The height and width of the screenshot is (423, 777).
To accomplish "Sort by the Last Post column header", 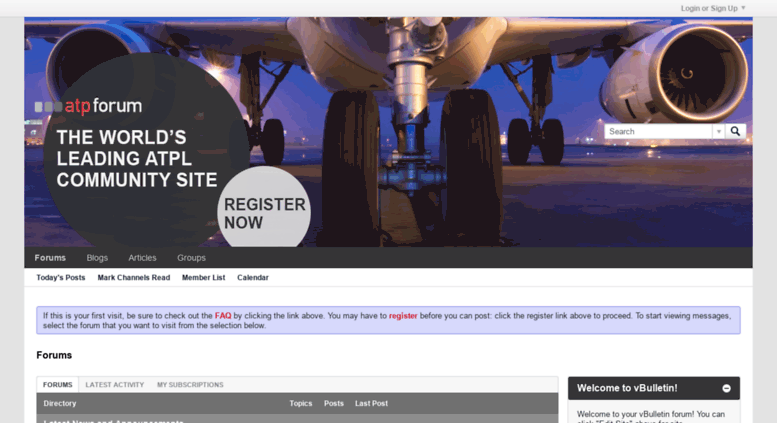I will pyautogui.click(x=371, y=403).
